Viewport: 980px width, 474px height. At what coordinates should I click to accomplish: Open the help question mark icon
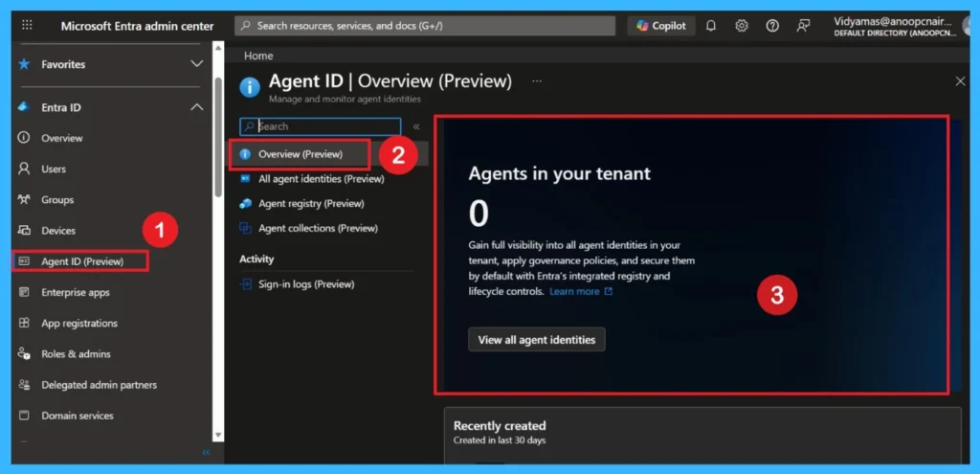[772, 26]
